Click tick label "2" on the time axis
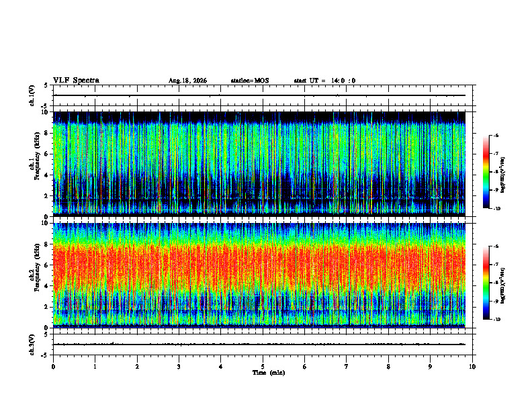The image size is (532, 411). coord(137,367)
